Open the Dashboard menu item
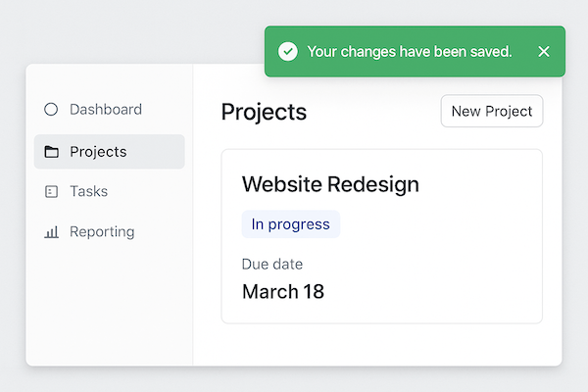The image size is (588, 392). pos(106,110)
